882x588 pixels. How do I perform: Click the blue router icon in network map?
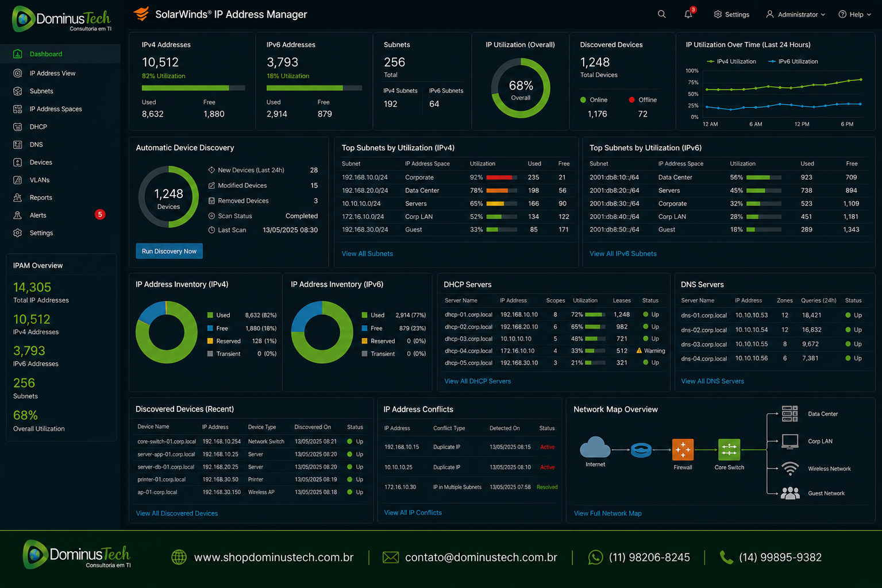point(641,450)
